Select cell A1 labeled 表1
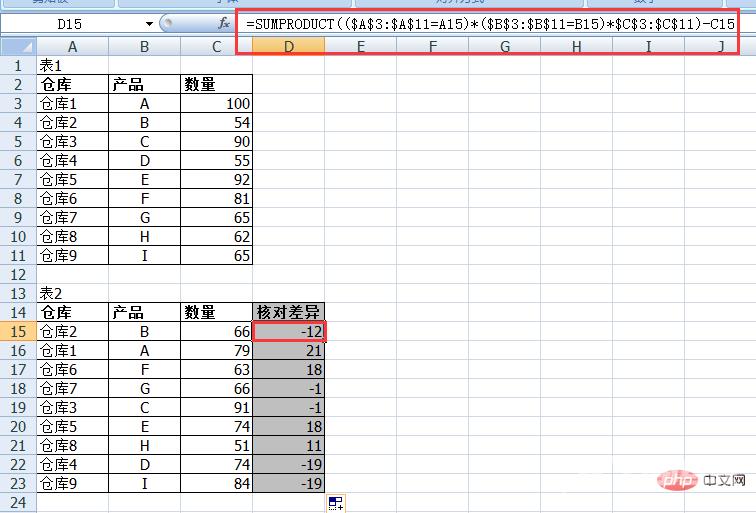Image resolution: width=756 pixels, height=513 pixels. point(72,65)
